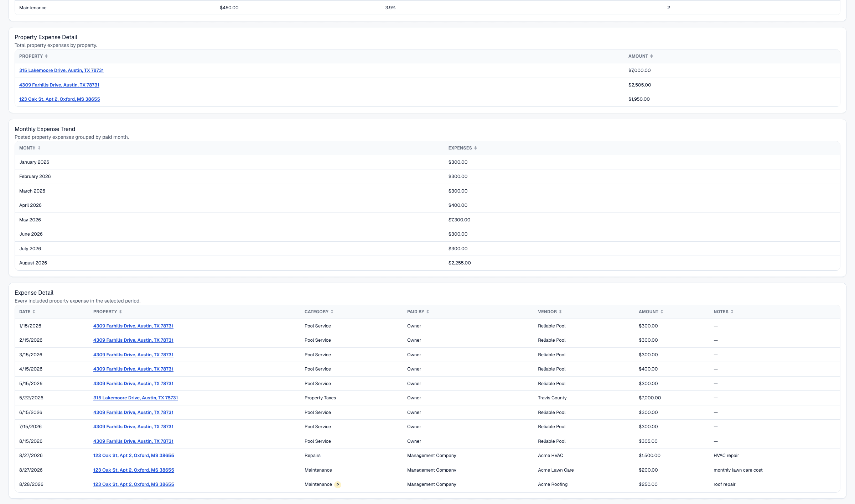Click the $1,500.00 amount in Expense Detail

click(649, 456)
